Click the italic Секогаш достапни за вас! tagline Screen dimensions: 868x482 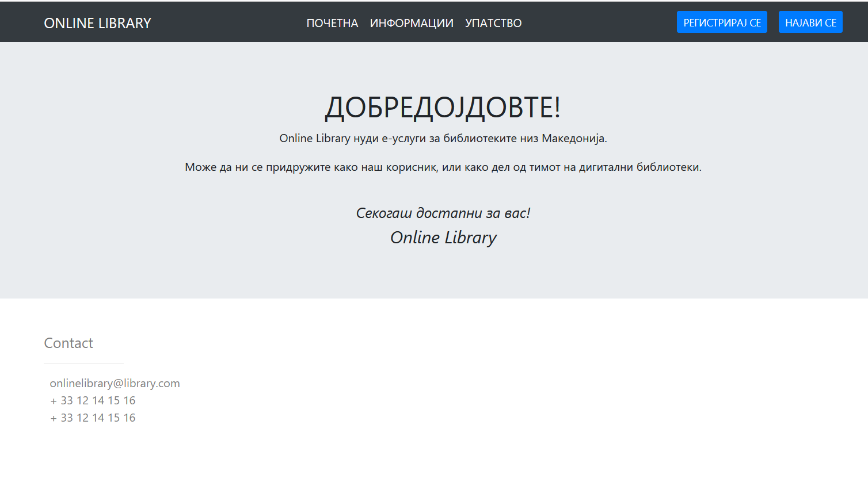[443, 213]
